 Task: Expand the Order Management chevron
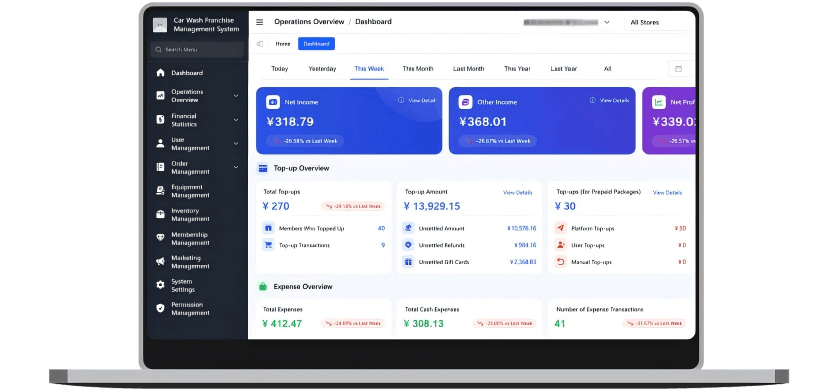point(236,167)
